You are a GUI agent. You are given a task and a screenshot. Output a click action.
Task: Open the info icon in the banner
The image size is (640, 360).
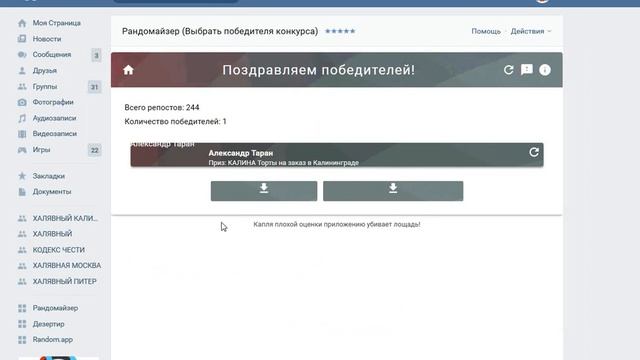(544, 70)
